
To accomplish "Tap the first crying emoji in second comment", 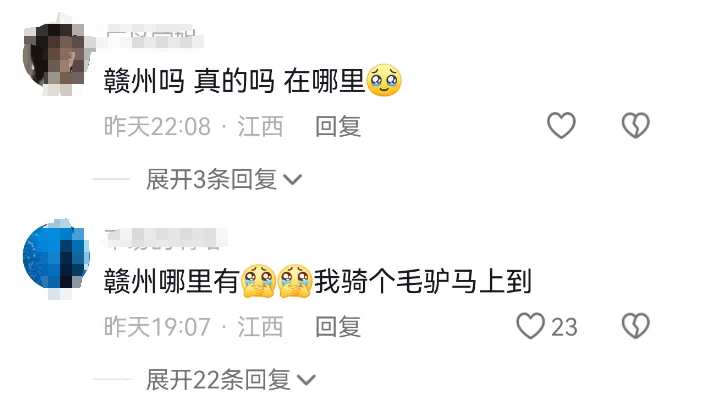I will point(258,281).
